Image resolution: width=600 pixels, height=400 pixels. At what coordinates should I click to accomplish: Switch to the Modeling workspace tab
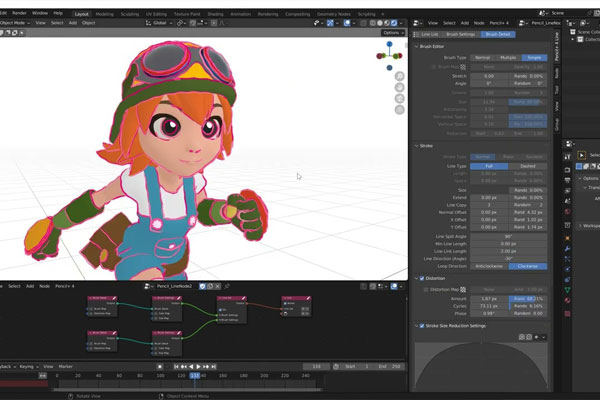tap(104, 14)
